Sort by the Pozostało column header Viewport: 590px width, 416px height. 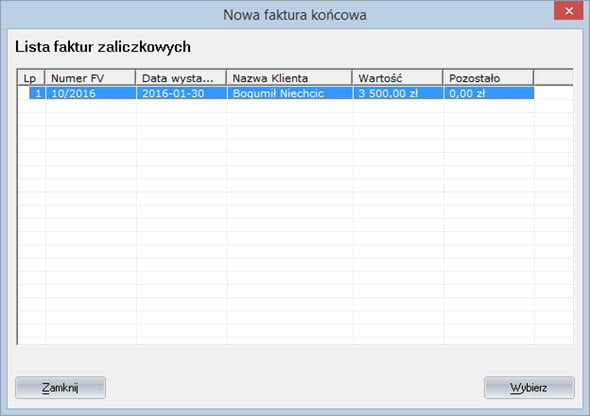tap(488, 78)
